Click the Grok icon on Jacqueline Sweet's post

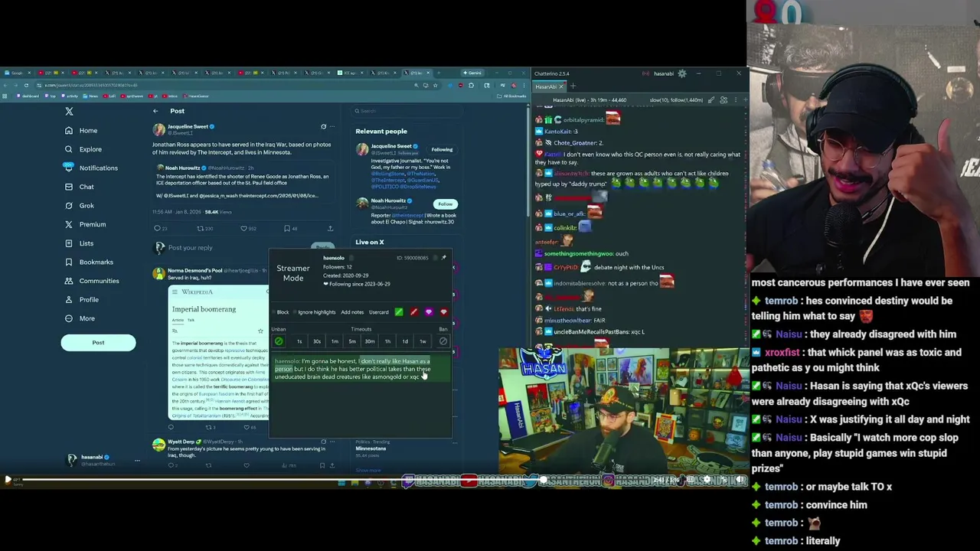coord(323,127)
